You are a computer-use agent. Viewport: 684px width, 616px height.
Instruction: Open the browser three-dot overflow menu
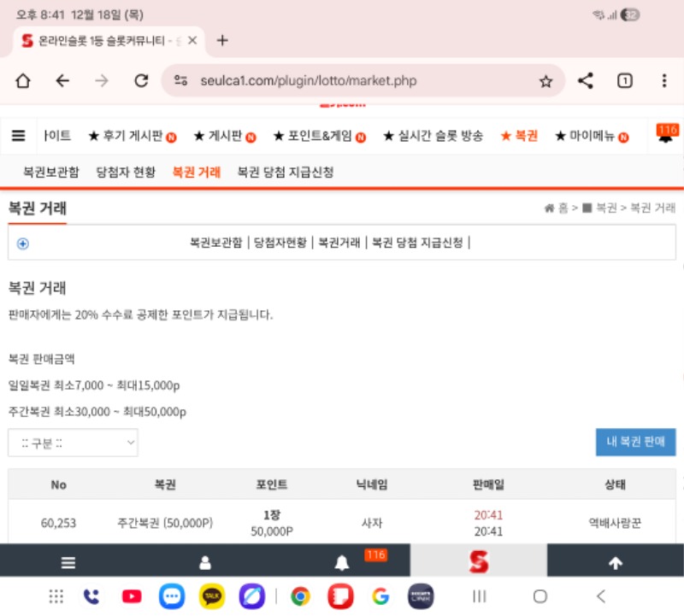(x=664, y=81)
